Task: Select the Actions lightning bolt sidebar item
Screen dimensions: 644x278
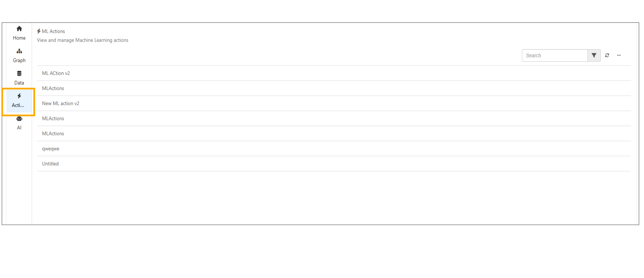Action: tap(19, 100)
